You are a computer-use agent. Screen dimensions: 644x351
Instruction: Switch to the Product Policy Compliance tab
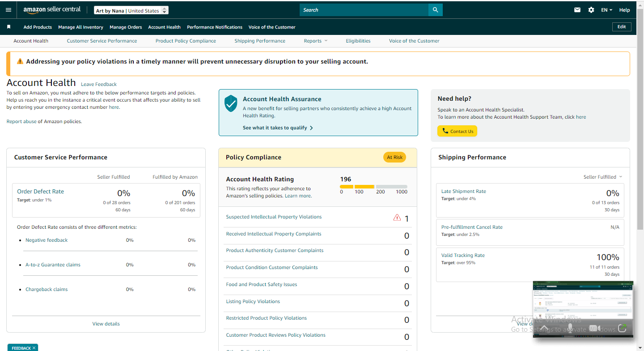click(186, 41)
